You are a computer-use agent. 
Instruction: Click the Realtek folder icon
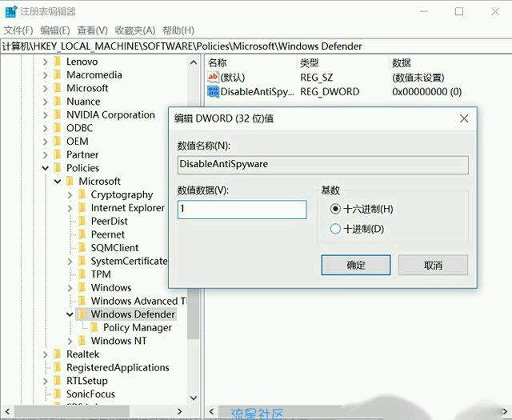[58, 354]
